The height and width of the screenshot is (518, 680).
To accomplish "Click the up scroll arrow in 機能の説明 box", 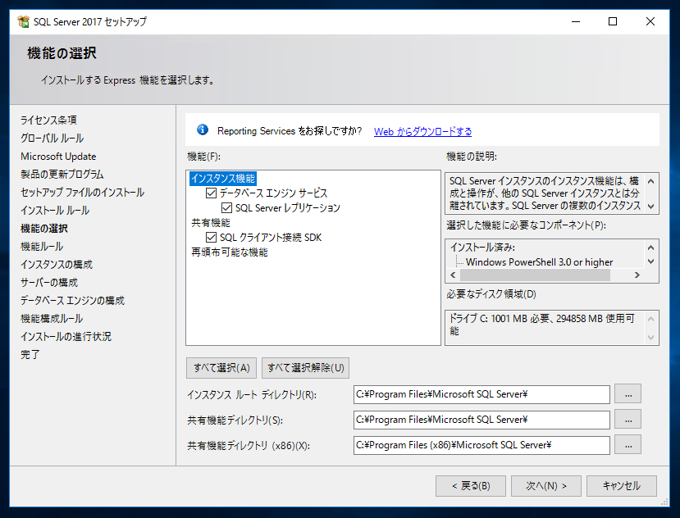I will (651, 181).
